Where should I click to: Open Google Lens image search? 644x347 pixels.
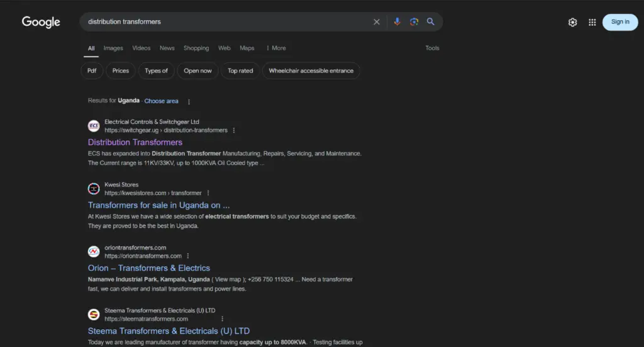click(414, 21)
